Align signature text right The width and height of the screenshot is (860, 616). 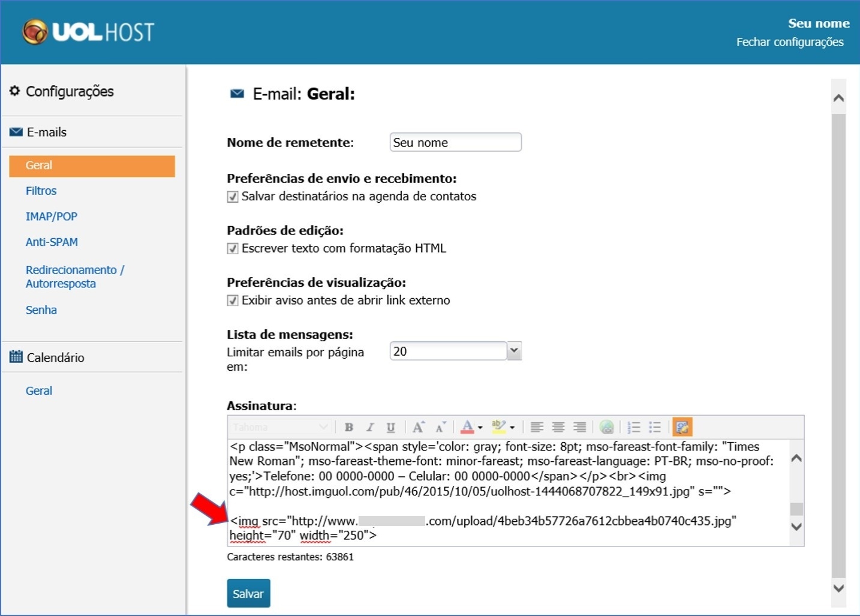pyautogui.click(x=579, y=427)
